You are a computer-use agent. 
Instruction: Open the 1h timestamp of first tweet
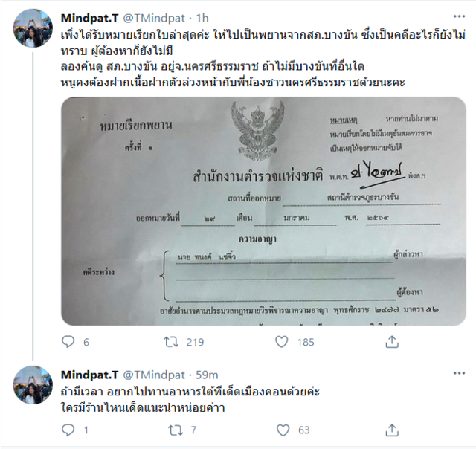[202, 18]
